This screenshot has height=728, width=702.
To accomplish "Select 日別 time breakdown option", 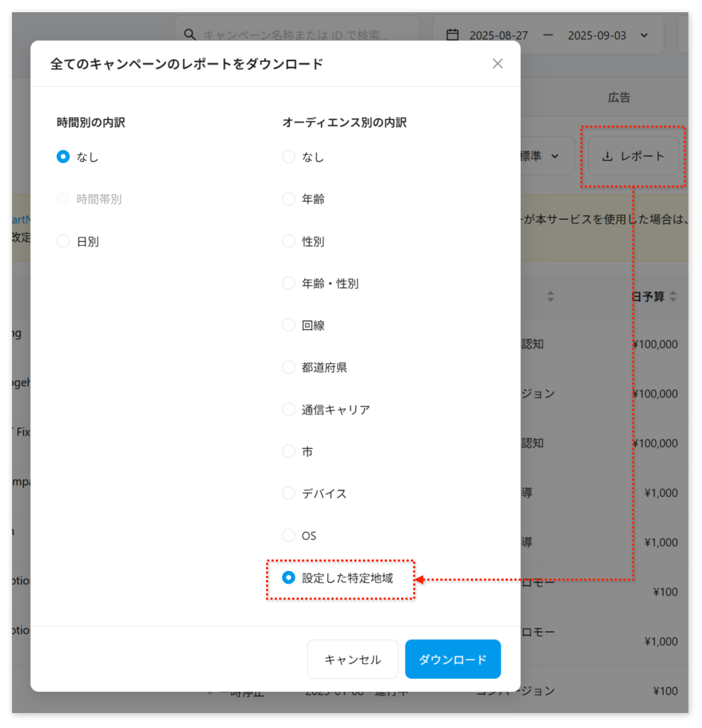I will [63, 242].
